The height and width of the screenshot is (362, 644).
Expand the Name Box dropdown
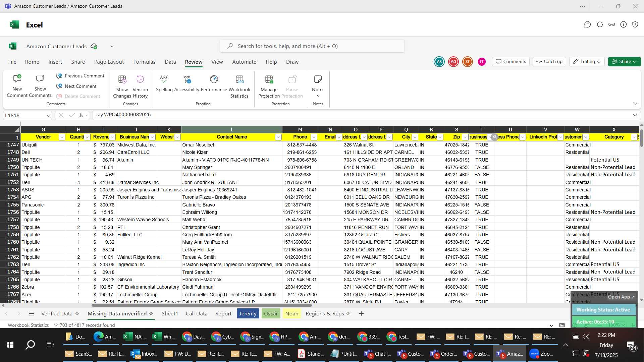click(49, 116)
